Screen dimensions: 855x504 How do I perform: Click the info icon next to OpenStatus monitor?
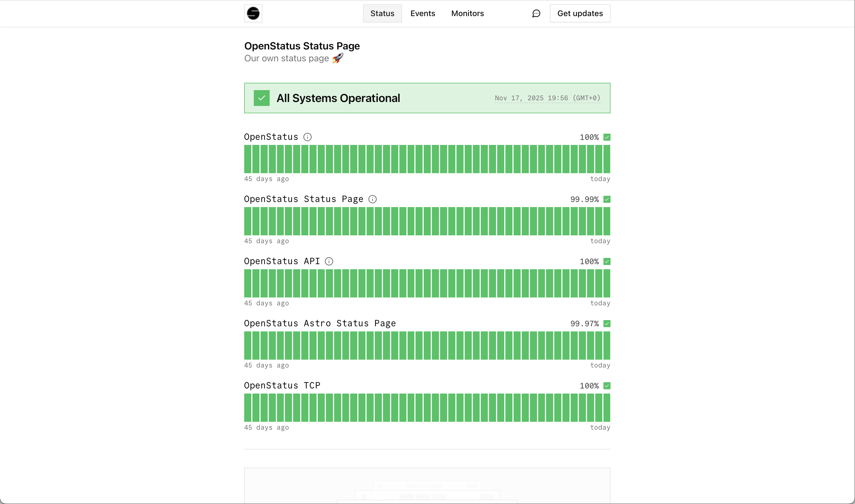[x=308, y=137]
